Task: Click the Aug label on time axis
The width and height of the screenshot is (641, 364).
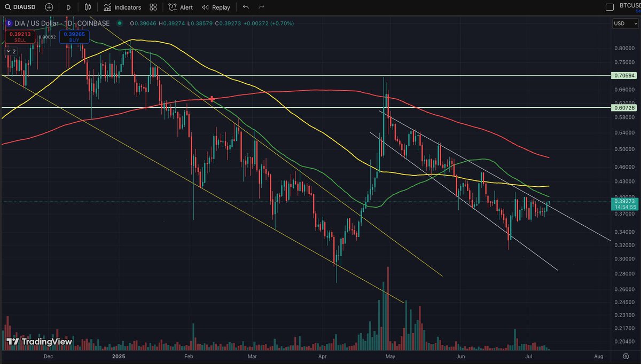Action: 599,355
